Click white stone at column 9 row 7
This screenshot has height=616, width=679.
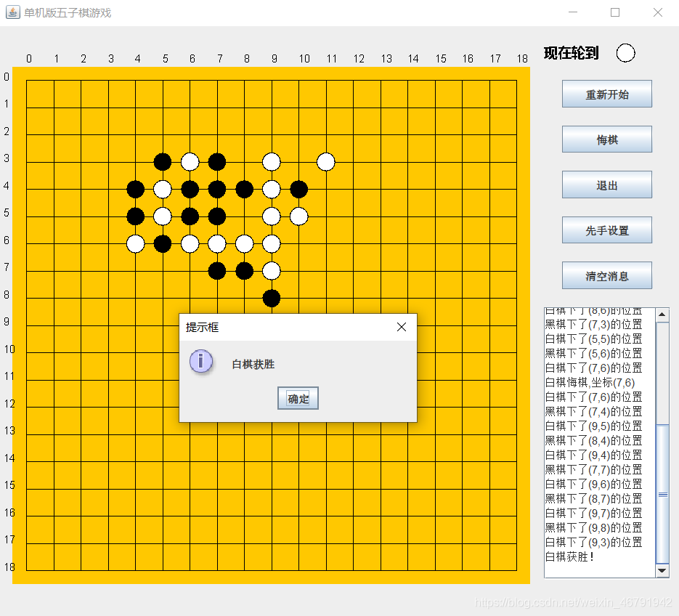[272, 271]
